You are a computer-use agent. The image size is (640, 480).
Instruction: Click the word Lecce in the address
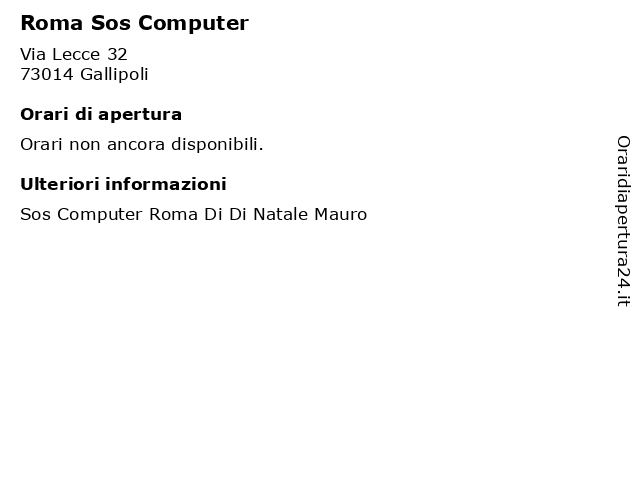tap(76, 54)
